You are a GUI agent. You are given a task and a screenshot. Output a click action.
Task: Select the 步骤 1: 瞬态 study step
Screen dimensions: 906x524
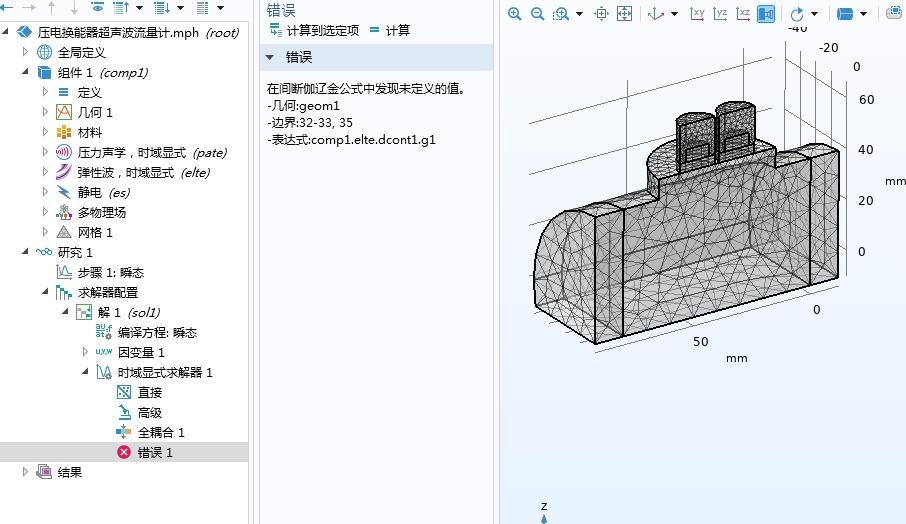(x=110, y=272)
